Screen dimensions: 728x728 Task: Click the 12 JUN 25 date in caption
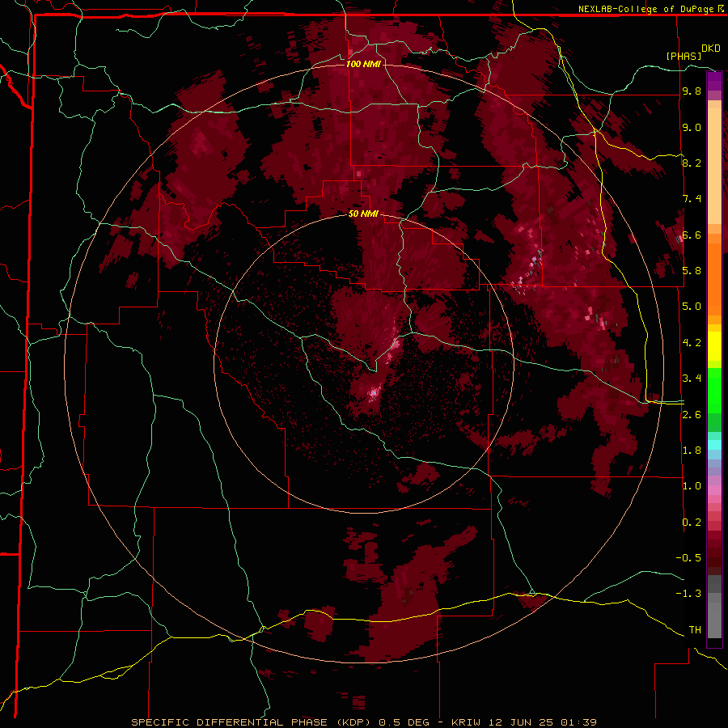(523, 722)
